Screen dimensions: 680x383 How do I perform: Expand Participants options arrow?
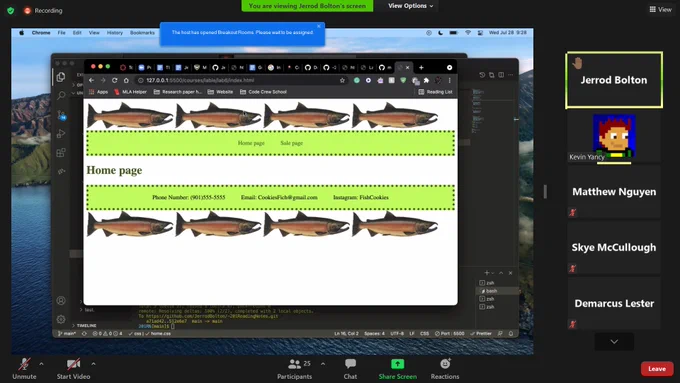[323, 364]
